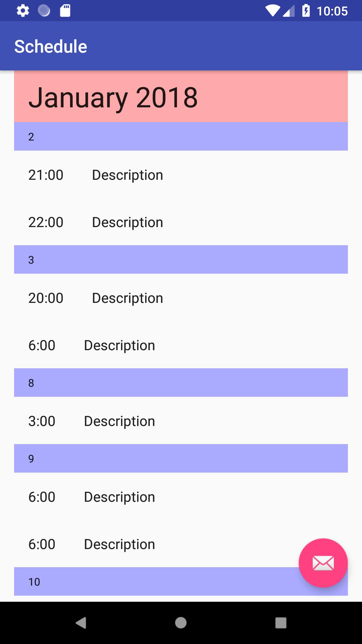This screenshot has width=362, height=644.
Task: Tap the day 8 header row
Action: (181, 383)
